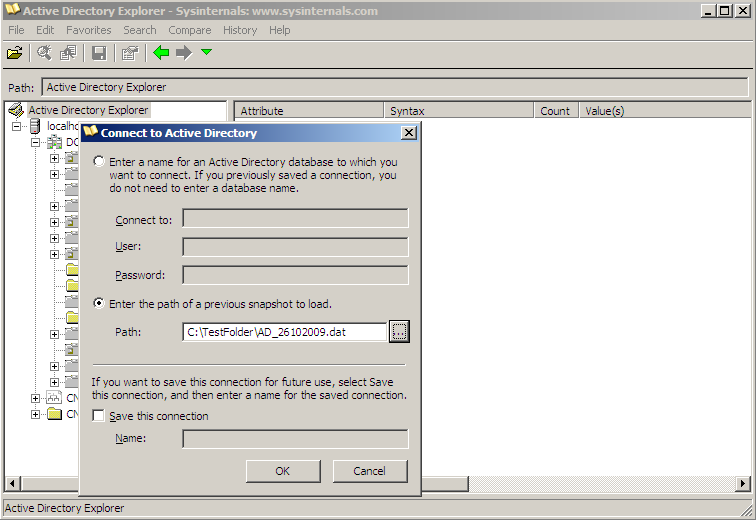Select the Active Directory Explorer root tree icon

(x=16, y=110)
